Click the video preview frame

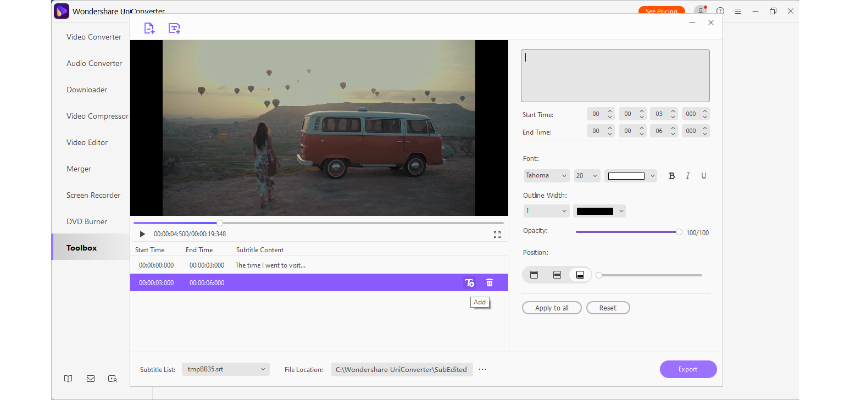click(x=319, y=128)
